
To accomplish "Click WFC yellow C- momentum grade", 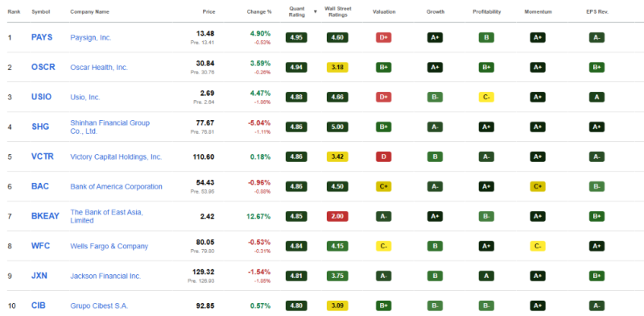I will coord(538,246).
